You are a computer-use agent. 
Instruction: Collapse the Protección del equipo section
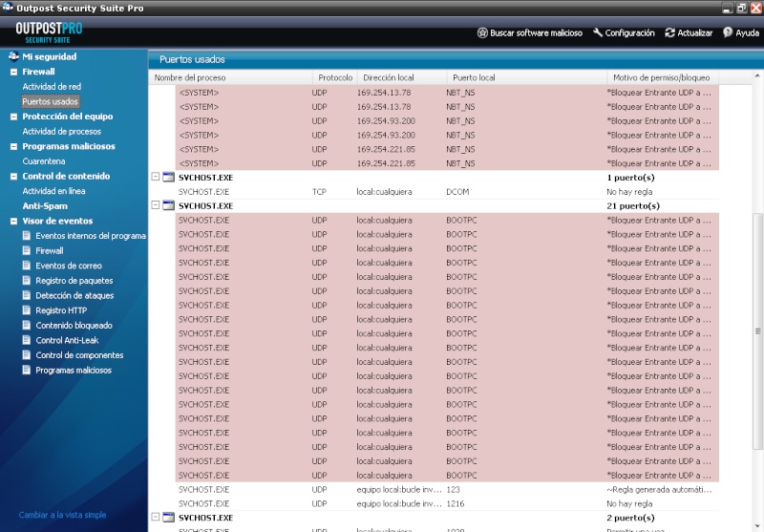tap(13, 117)
